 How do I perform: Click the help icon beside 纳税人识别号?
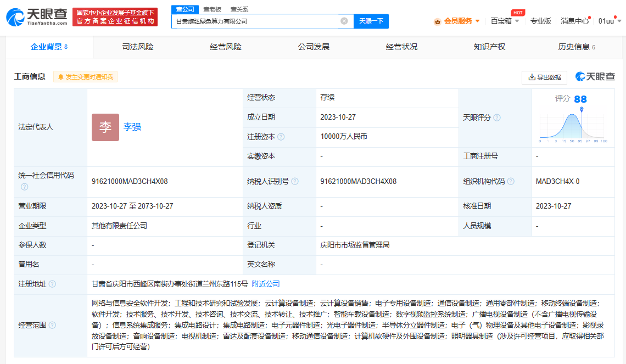[295, 181]
